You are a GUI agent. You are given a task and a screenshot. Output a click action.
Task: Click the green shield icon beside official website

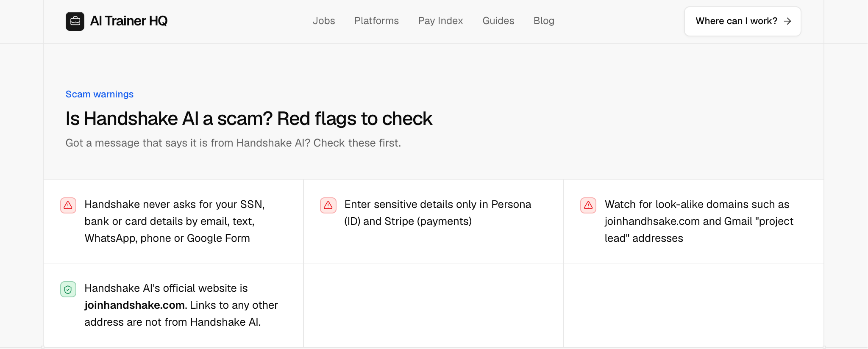click(x=68, y=289)
